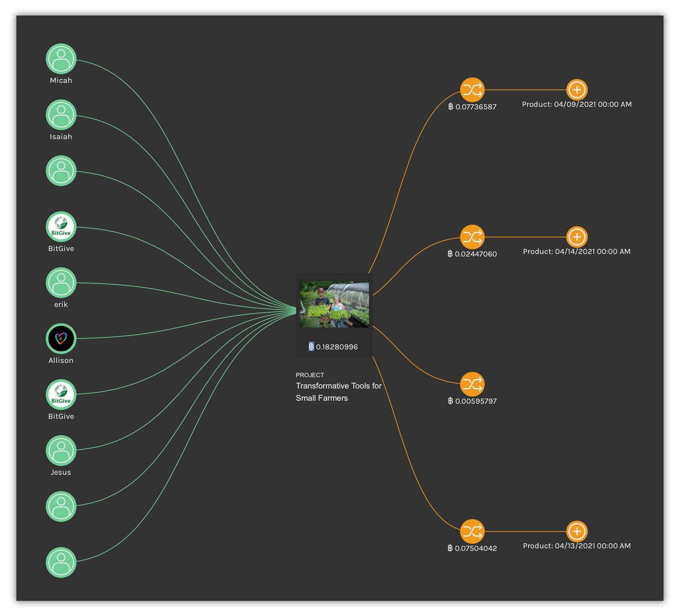Viewport: 682px width, 616px height.
Task: Select the bottommost unnamed donor avatar
Action: (x=61, y=562)
